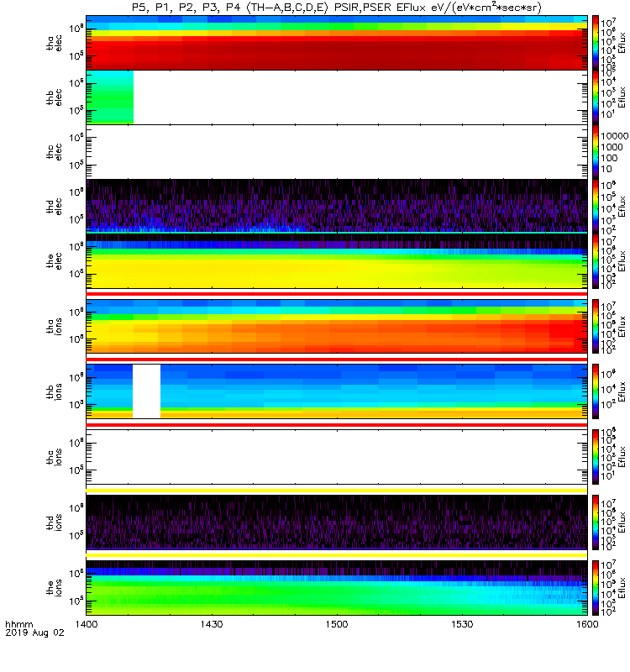Click the dark thd ions spectrogram
The height and width of the screenshot is (672, 630).
pyautogui.click(x=337, y=522)
